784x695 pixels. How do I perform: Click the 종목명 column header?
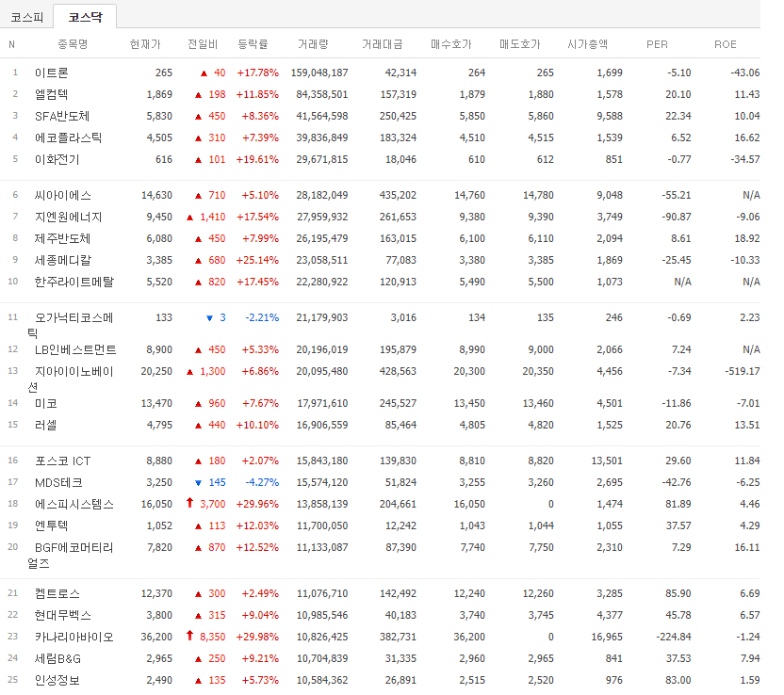[73, 44]
